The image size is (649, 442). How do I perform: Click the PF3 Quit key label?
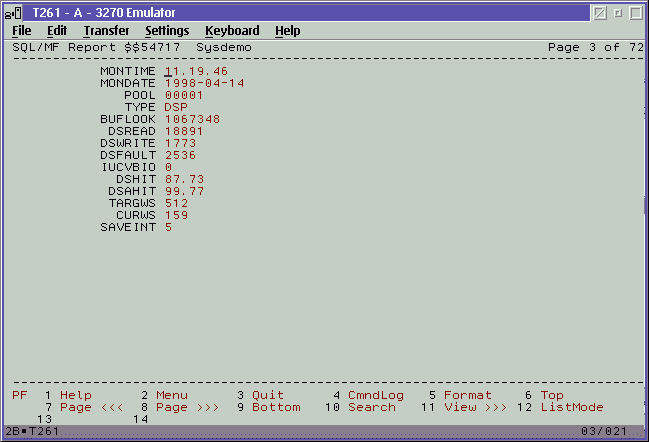(x=268, y=395)
